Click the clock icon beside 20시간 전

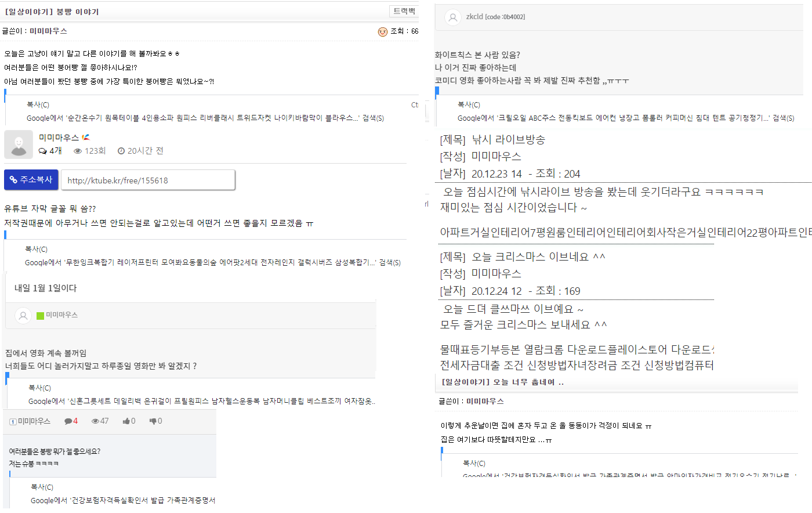121,151
